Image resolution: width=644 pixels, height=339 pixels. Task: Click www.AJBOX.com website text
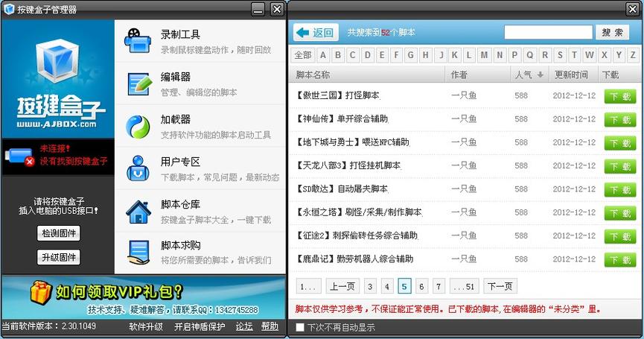click(57, 124)
